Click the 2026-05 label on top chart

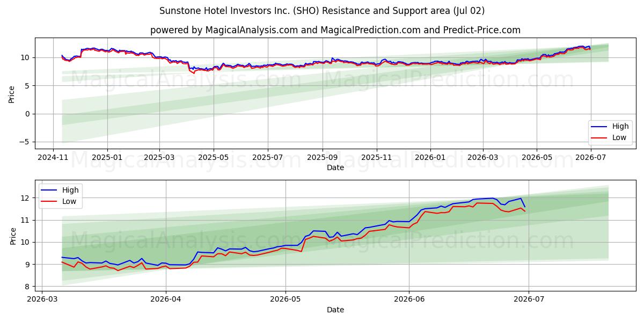(537, 157)
